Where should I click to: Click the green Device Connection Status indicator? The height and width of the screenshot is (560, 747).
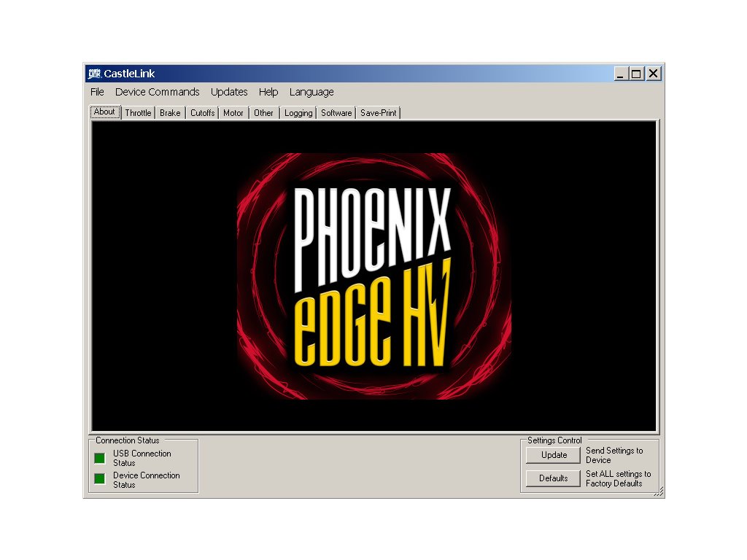pyautogui.click(x=99, y=479)
